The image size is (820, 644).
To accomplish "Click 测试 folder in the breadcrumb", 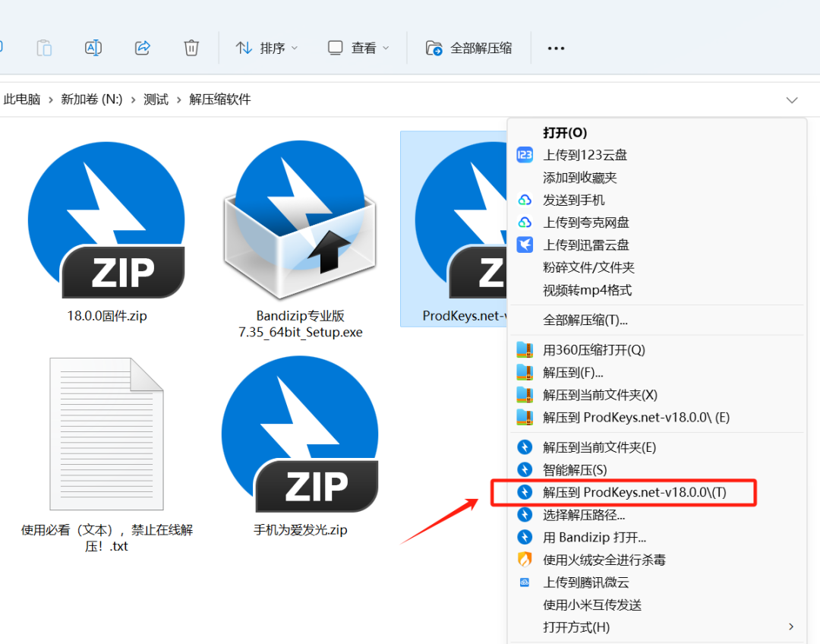I will [156, 99].
